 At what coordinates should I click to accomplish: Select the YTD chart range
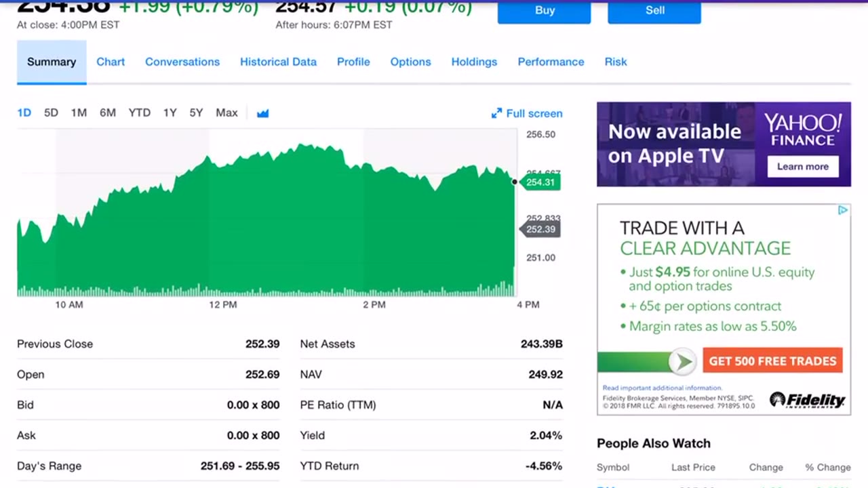click(x=140, y=113)
